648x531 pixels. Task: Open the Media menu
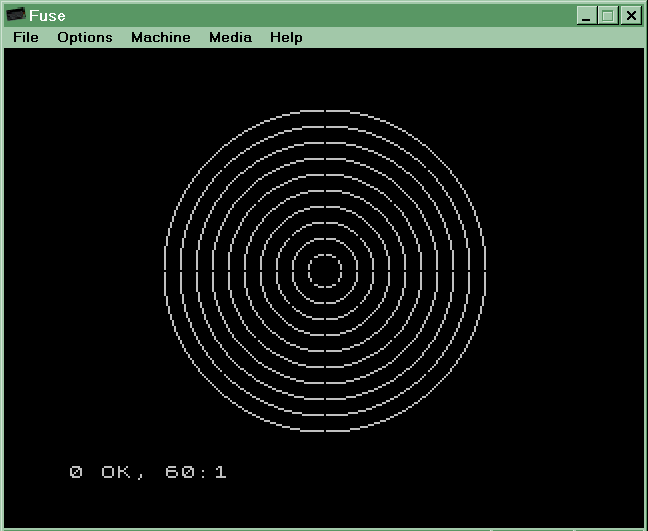pos(230,37)
